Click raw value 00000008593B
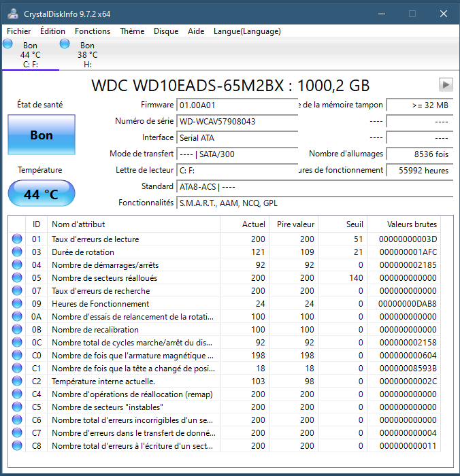Screen dimensions: 460x476 [x=408, y=369]
